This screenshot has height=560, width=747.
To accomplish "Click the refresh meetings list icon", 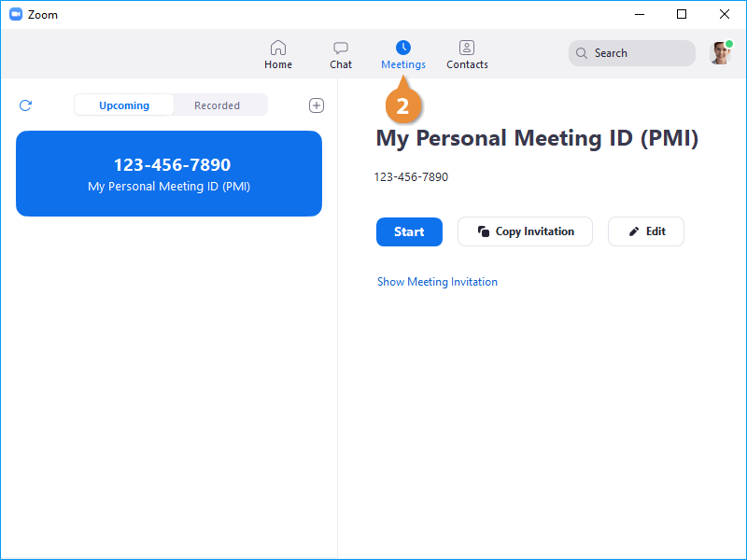I will coord(25,105).
